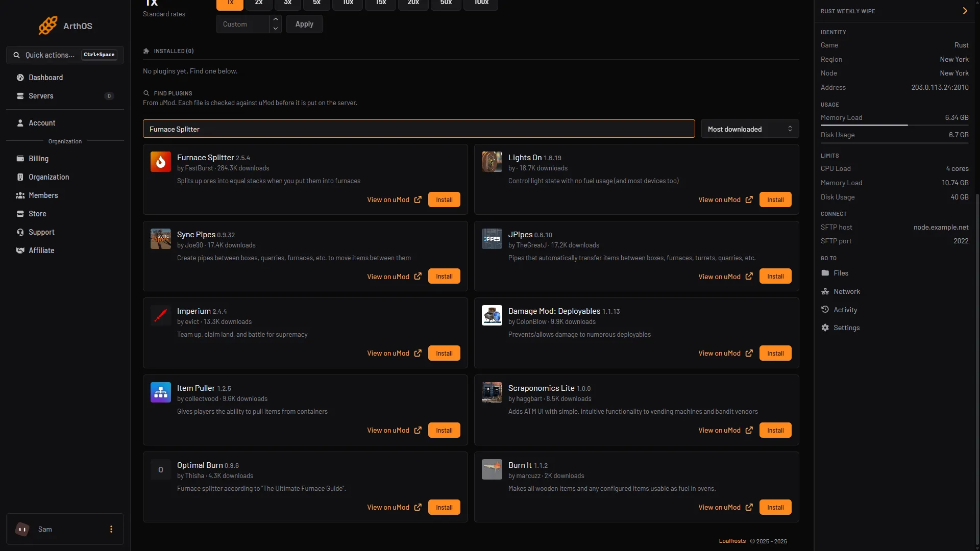Click the Item Puller network icon

pos(161,392)
